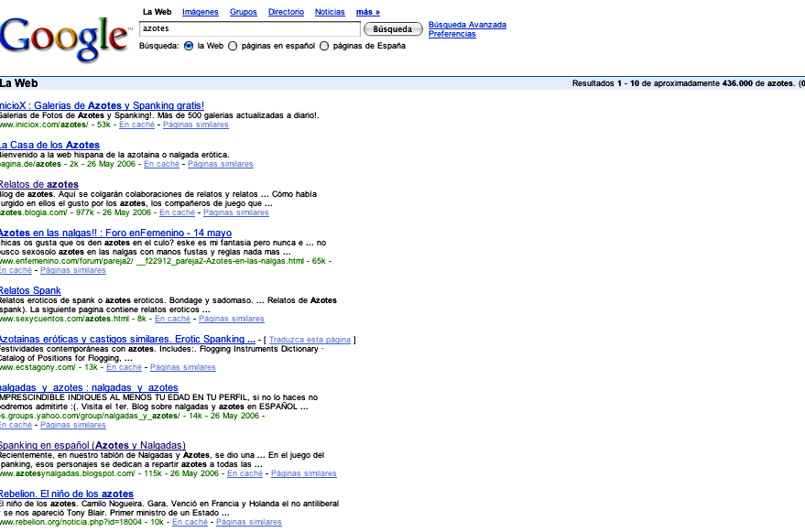Click the 'Resultados 1 - 10' count text
The height and width of the screenshot is (532, 805).
[x=605, y=83]
